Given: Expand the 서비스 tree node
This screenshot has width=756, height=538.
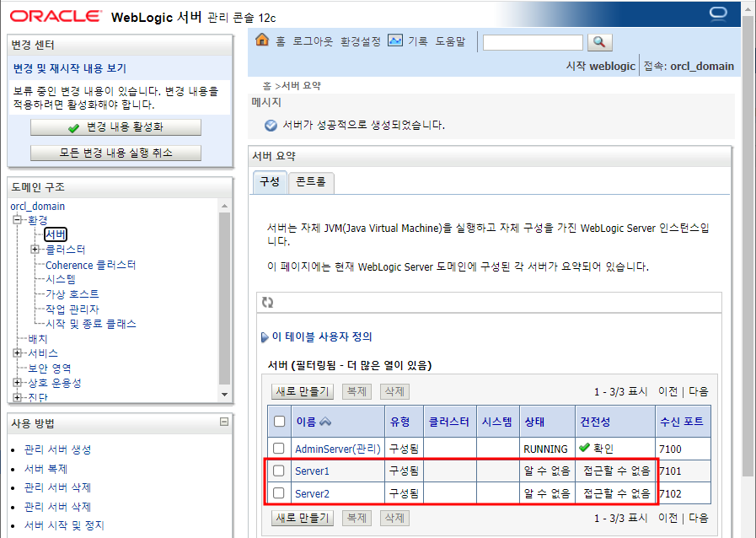Looking at the screenshot, I should 18,353.
